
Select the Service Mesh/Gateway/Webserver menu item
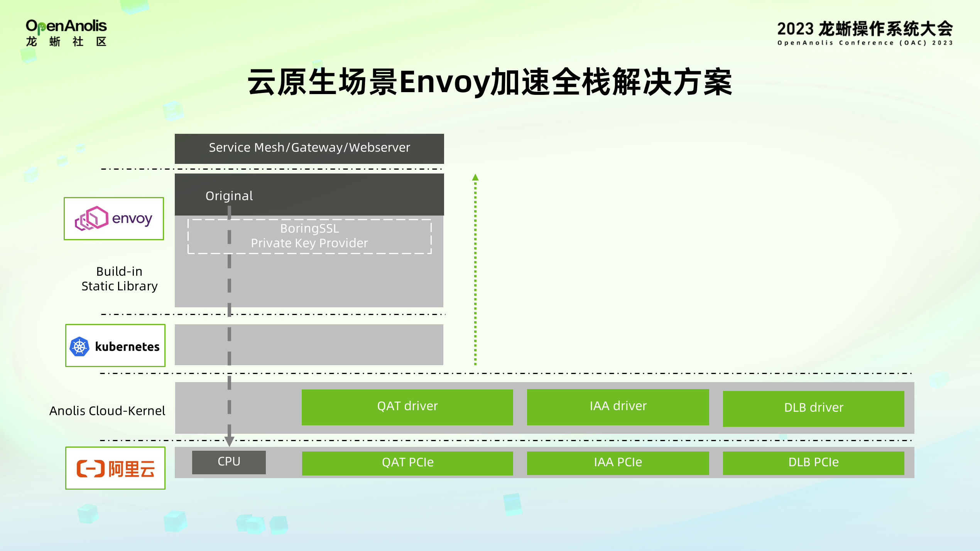(309, 147)
